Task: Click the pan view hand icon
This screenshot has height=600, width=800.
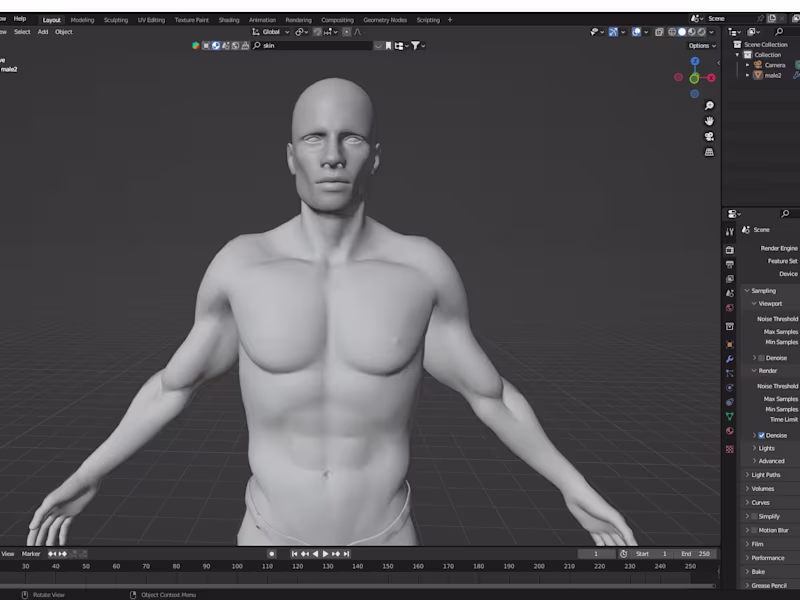Action: click(x=709, y=121)
